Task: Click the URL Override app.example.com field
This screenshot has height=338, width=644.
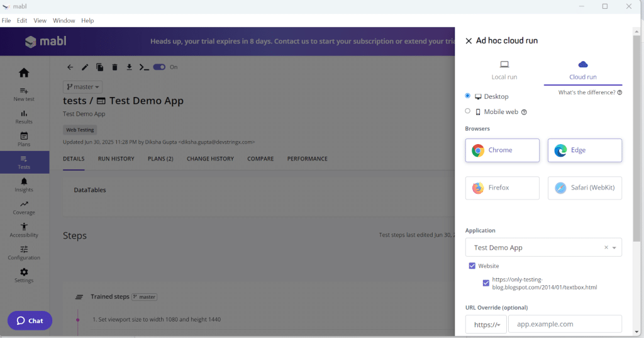Action: coord(565,324)
